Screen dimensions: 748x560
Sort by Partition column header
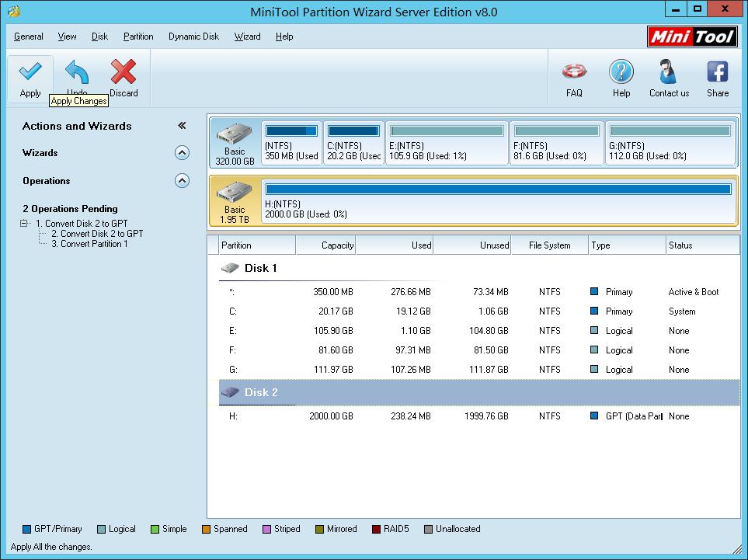tap(256, 245)
